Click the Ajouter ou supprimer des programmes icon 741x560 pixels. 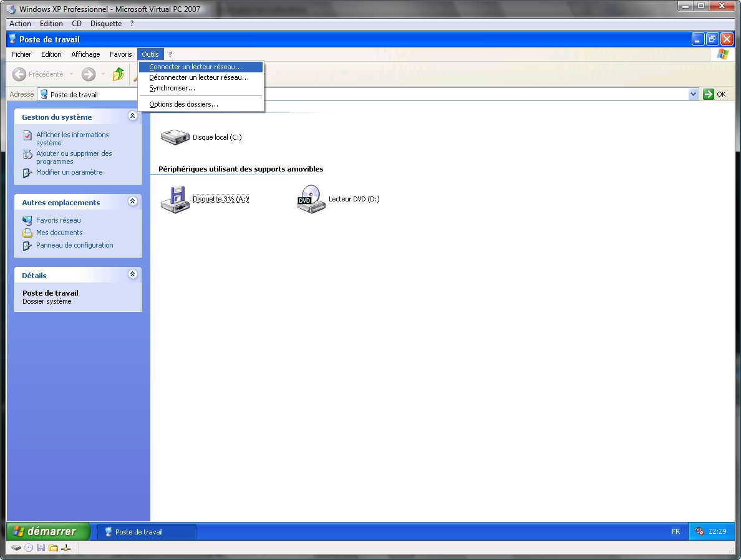click(28, 154)
